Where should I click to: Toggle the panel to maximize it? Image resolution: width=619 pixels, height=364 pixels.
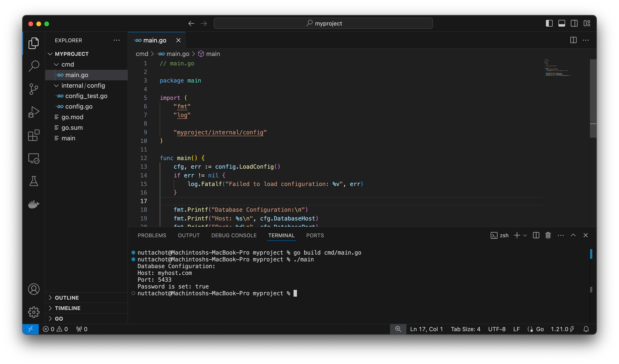(573, 235)
